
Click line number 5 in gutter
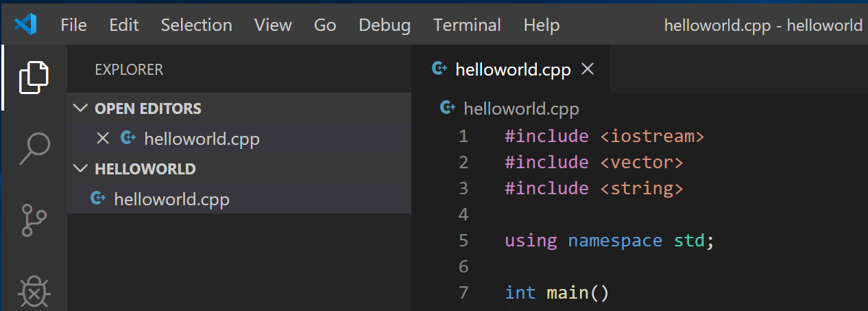[x=463, y=240]
